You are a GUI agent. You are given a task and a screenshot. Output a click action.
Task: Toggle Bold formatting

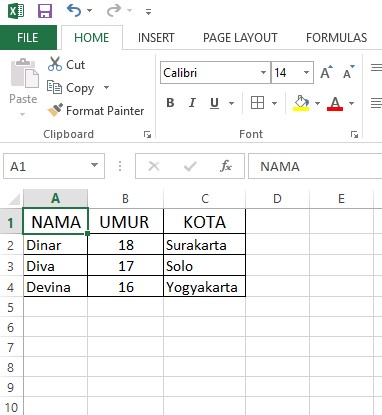click(x=170, y=103)
